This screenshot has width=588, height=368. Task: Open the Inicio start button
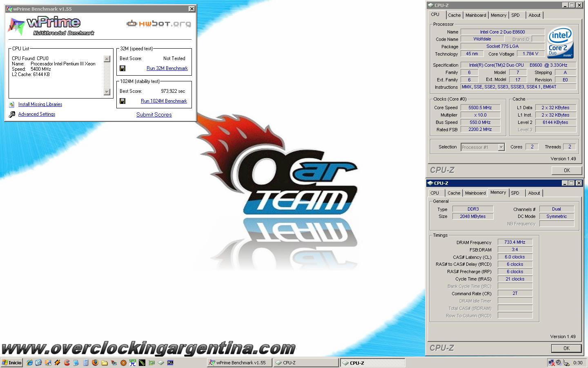pyautogui.click(x=11, y=363)
